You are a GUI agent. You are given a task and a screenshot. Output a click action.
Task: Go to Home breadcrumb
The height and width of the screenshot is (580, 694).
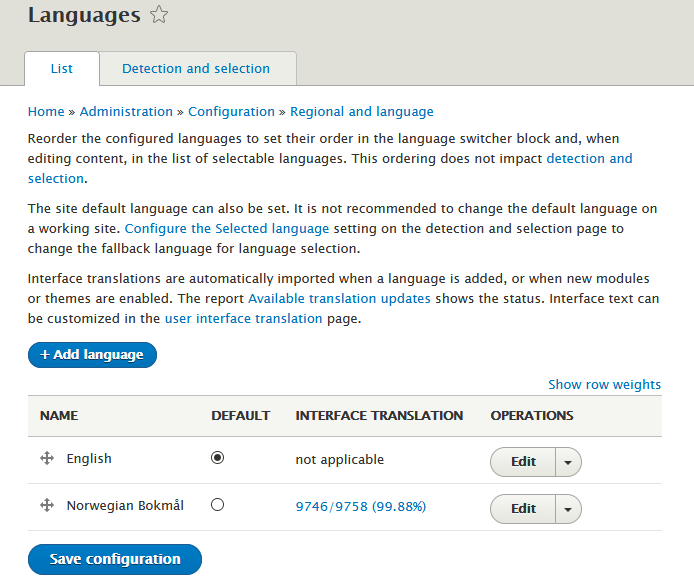[x=46, y=112]
